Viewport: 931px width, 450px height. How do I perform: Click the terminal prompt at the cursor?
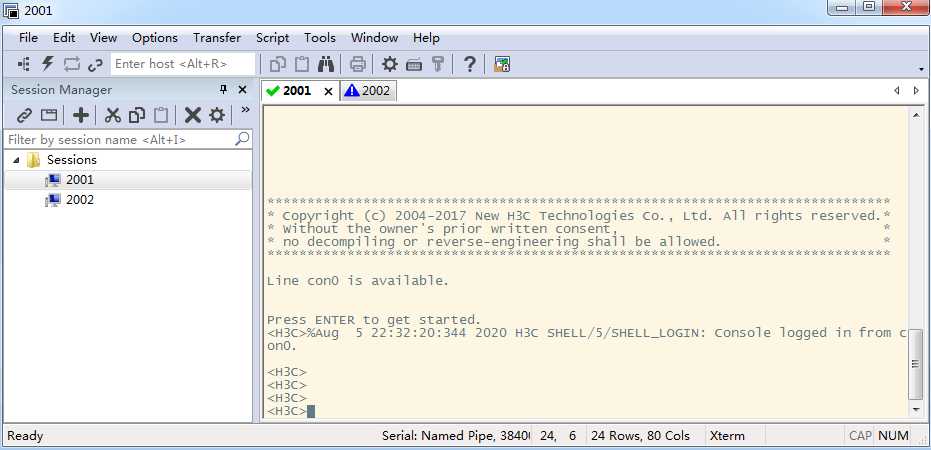(x=311, y=411)
